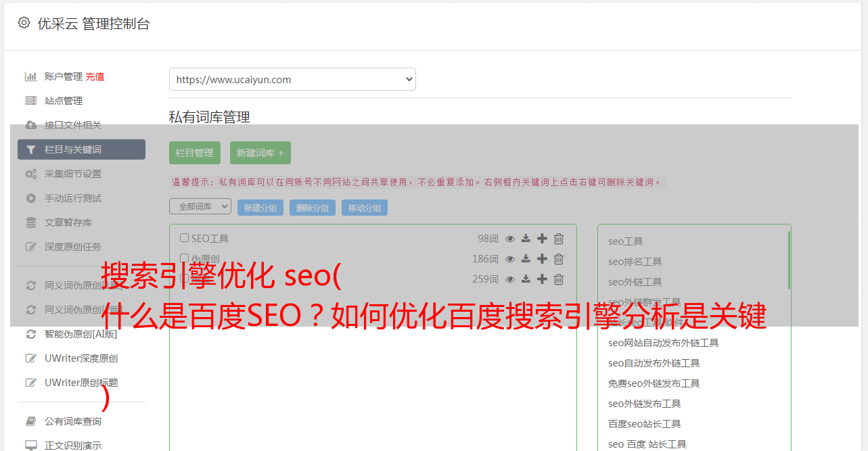Click the keyword list green scrollbar
Viewport: 868px width, 451px height.
(x=789, y=260)
